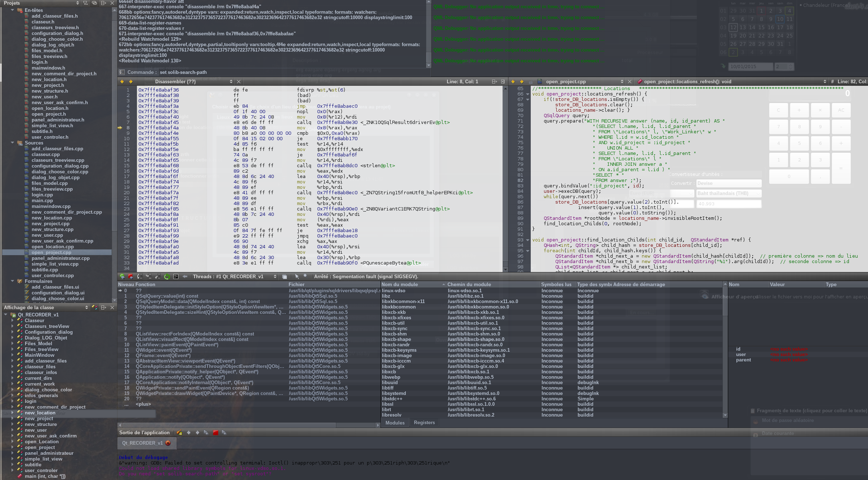The image size is (868, 480).
Task: Split the Disassembler editor view
Action: coord(494,81)
